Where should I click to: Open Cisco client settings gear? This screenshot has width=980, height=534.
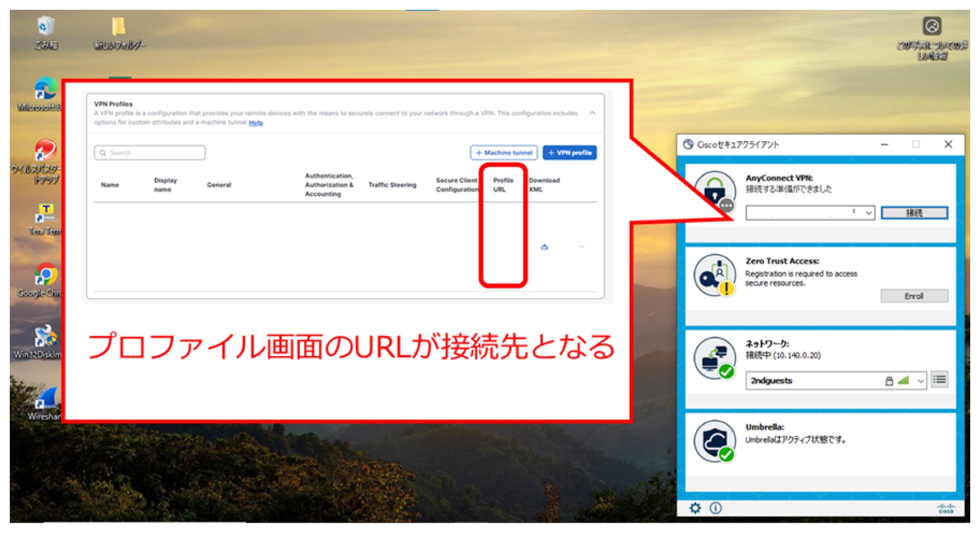point(695,508)
